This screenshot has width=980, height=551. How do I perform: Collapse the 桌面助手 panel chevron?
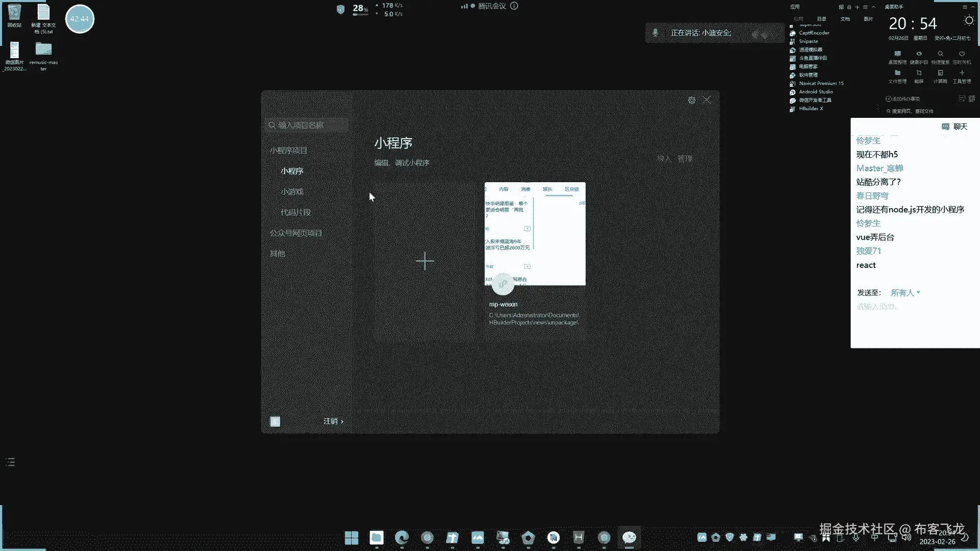tap(972, 7)
